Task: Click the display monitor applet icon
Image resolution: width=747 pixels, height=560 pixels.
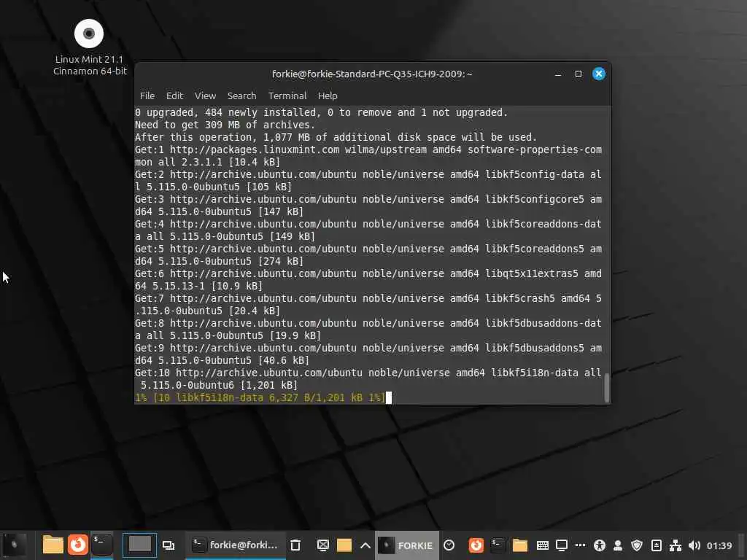Action: 562,545
